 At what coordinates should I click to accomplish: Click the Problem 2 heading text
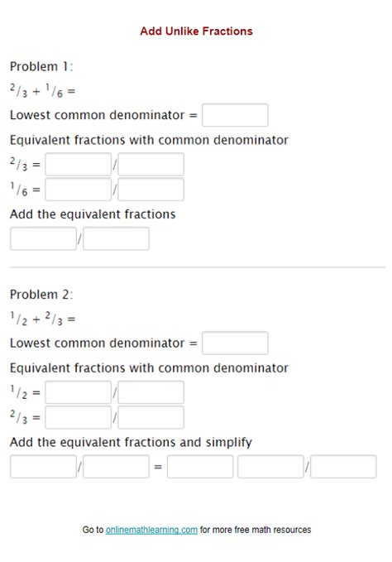tap(41, 295)
